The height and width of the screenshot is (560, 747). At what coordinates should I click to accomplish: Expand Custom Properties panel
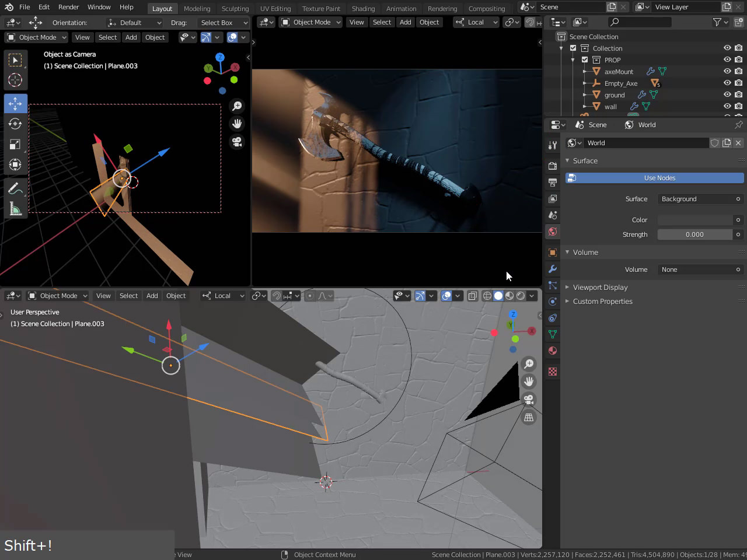[602, 301]
